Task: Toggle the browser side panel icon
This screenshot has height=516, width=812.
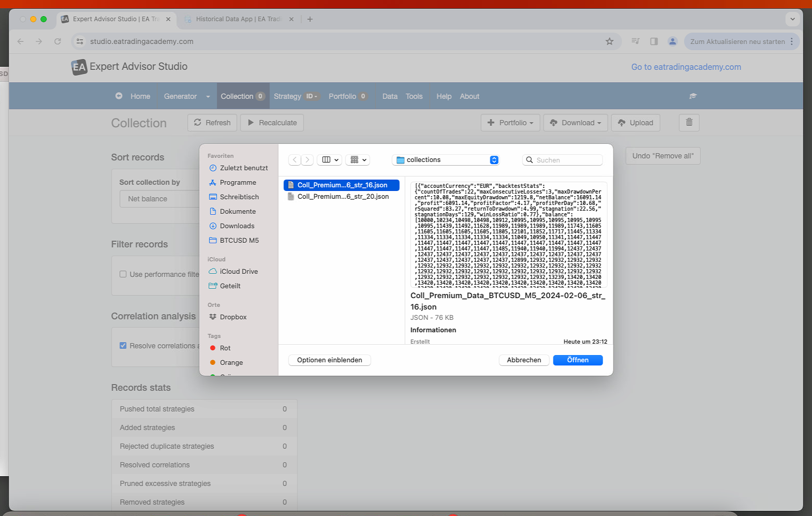Action: (654, 41)
